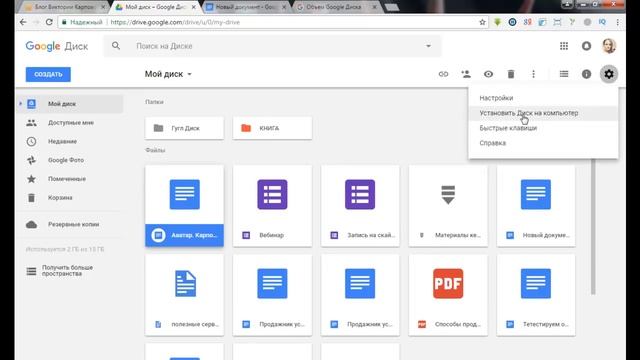Image resolution: width=640 pixels, height=360 pixels.
Task: Click the trash delete icon in toolbar
Action: [511, 74]
